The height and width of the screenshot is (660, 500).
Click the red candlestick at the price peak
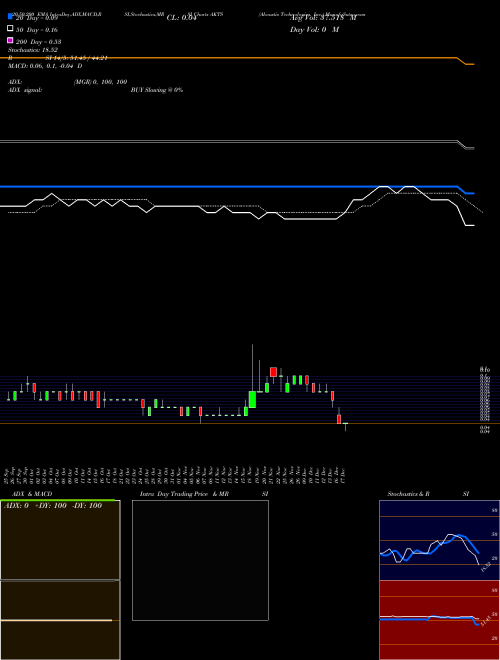273,372
